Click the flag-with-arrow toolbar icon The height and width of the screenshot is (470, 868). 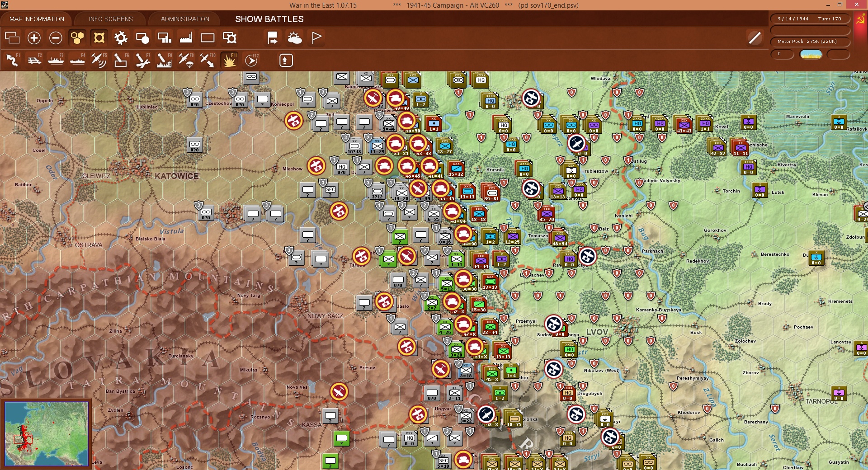[x=273, y=38]
